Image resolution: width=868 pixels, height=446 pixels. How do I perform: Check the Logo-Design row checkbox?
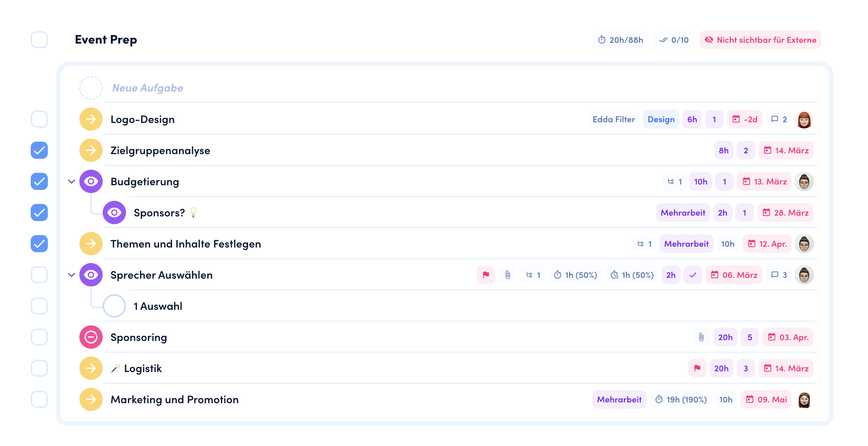click(39, 119)
